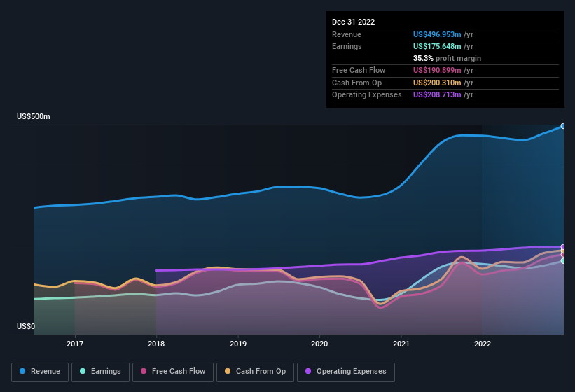This screenshot has width=575, height=392.
Task: Click the 2019 x-axis label
Action: point(238,344)
